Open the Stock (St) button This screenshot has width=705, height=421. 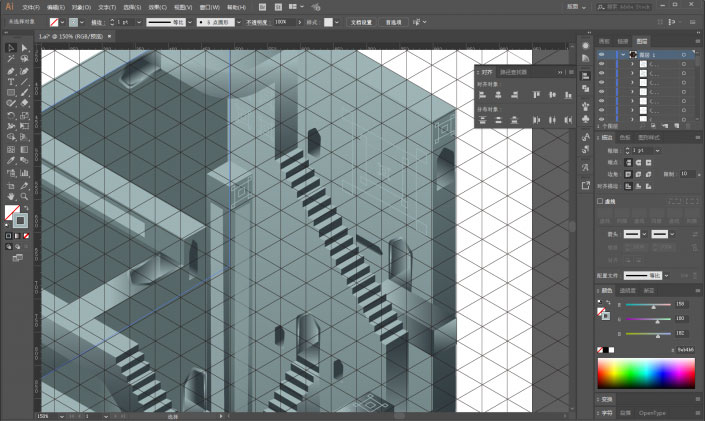(278, 7)
